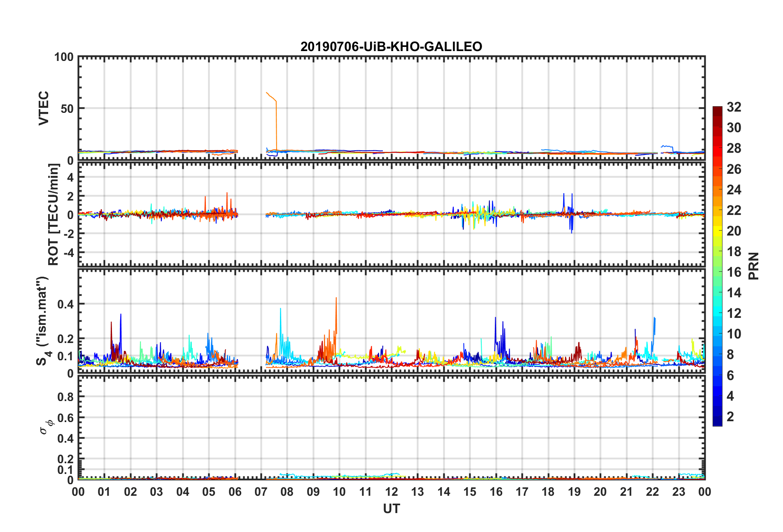This screenshot has height=532, width=783.
Task: Click VTEC y-axis tick 50
Action: click(67, 109)
